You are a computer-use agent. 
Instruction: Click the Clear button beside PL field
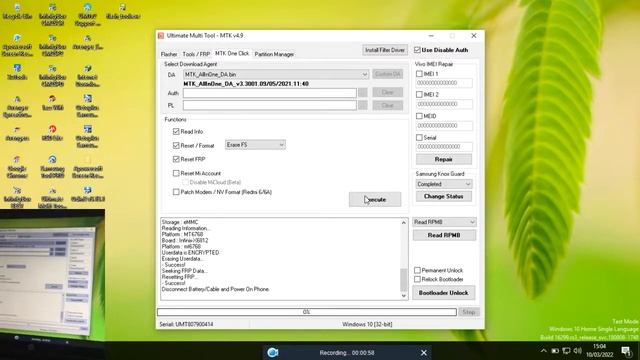coord(388,105)
